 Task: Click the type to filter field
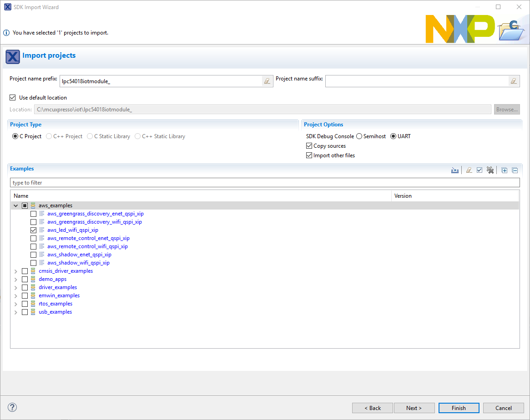(x=264, y=183)
